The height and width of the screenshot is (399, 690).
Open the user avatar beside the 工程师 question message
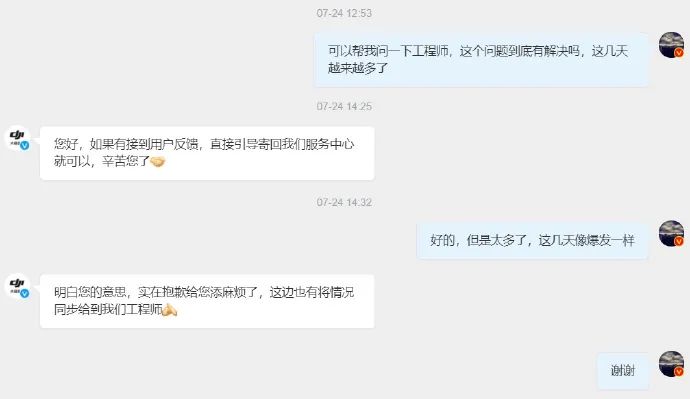pyautogui.click(x=671, y=44)
